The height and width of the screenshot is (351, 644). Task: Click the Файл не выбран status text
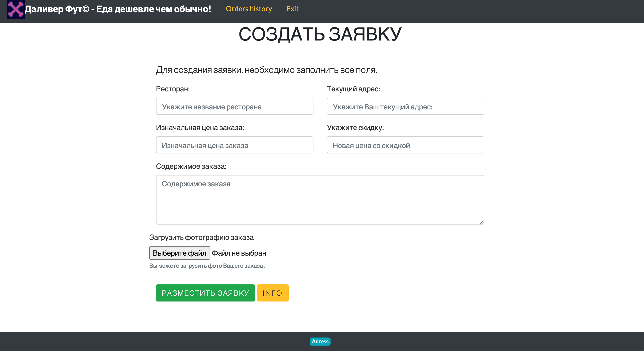(x=239, y=253)
